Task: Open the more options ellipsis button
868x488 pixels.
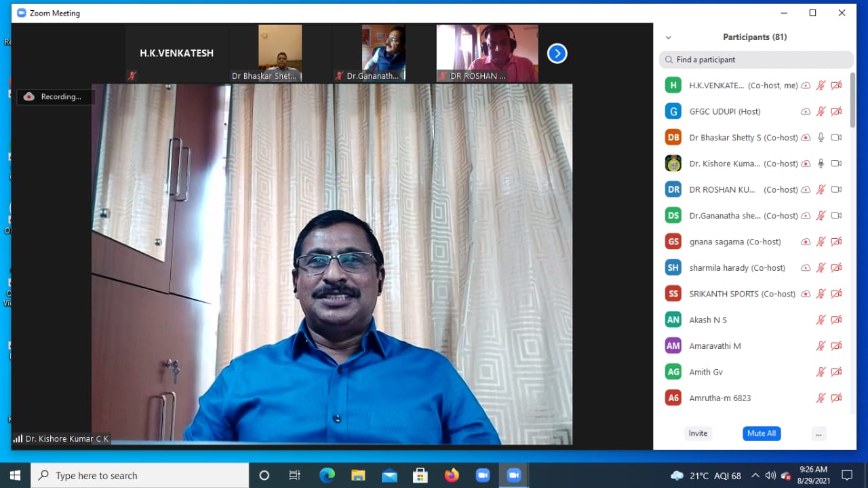Action: click(818, 434)
